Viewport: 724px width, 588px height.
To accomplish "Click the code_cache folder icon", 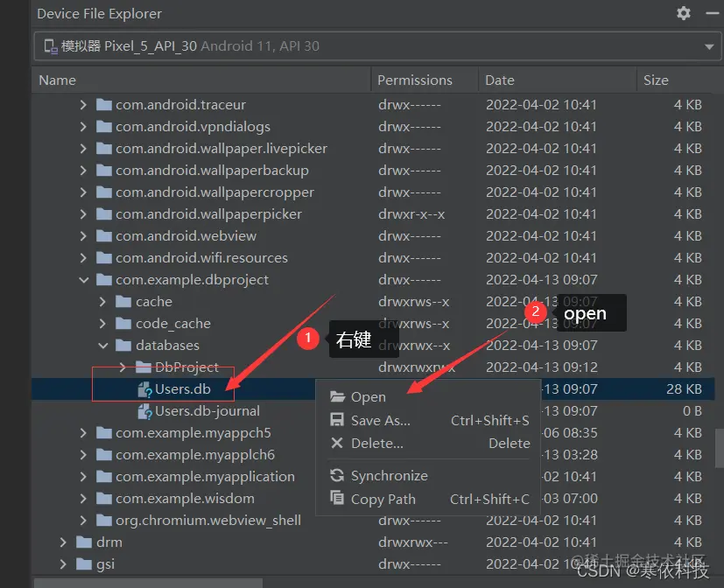I will pyautogui.click(x=123, y=324).
